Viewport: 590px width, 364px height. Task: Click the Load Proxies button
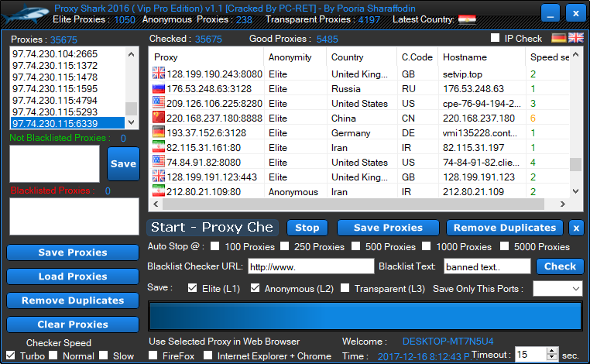coord(73,276)
